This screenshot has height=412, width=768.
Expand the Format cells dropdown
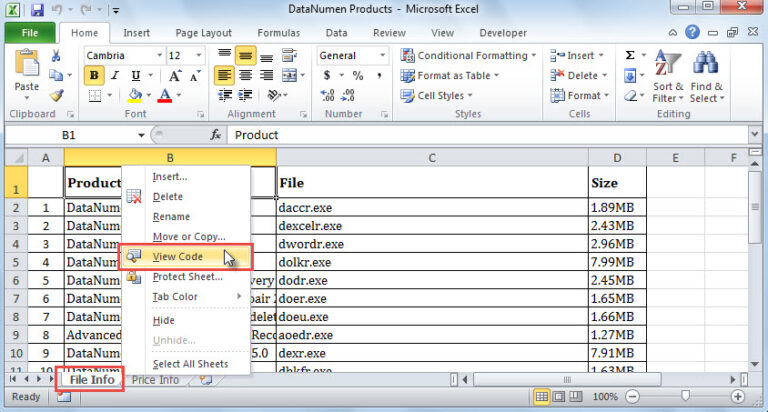coord(579,96)
